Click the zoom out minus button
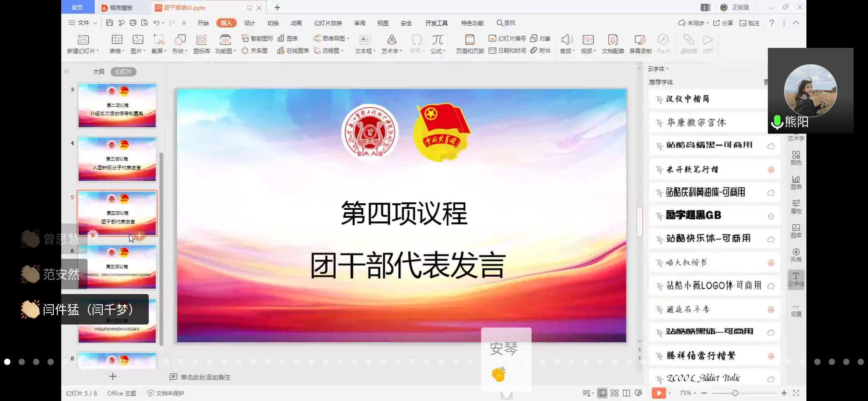868x401 pixels. 704,393
